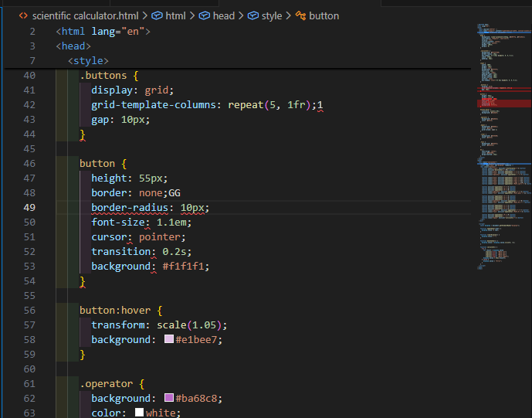Image resolution: width=532 pixels, height=418 pixels.
Task: Select the "button" breadcrumb item
Action: pos(324,15)
